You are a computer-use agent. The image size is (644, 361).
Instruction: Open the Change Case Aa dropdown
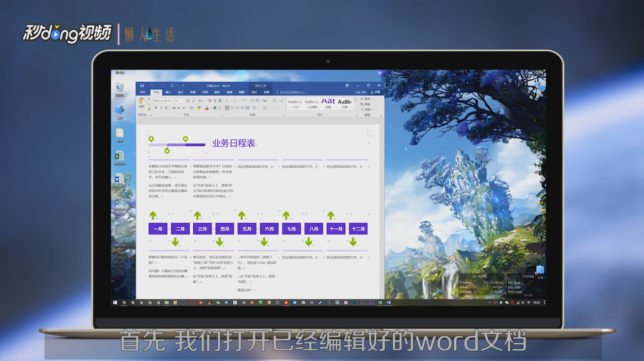pos(201,101)
